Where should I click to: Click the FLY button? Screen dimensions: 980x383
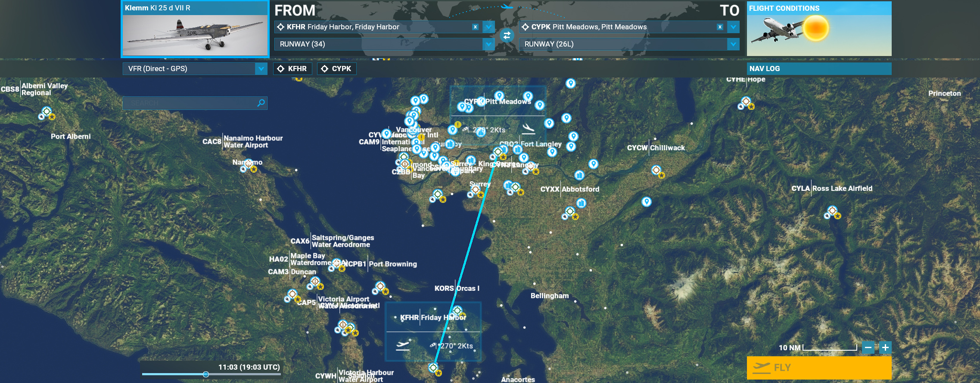(x=819, y=367)
